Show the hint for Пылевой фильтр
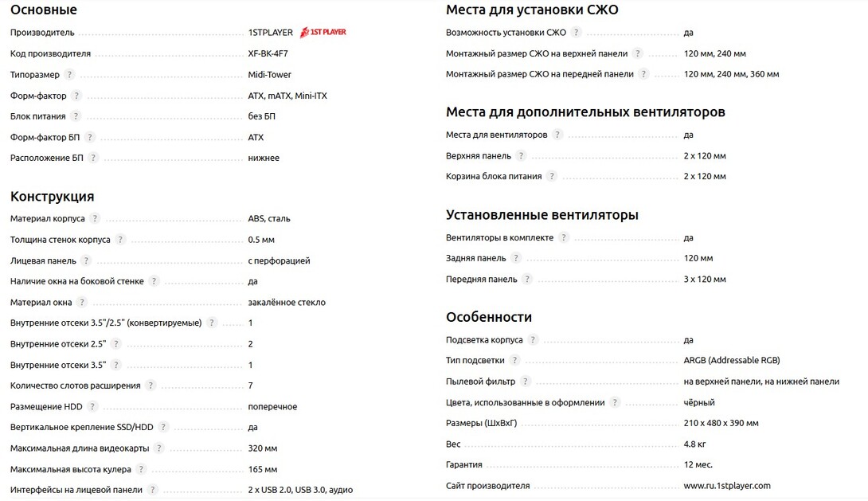This screenshot has height=501, width=868. tap(525, 382)
